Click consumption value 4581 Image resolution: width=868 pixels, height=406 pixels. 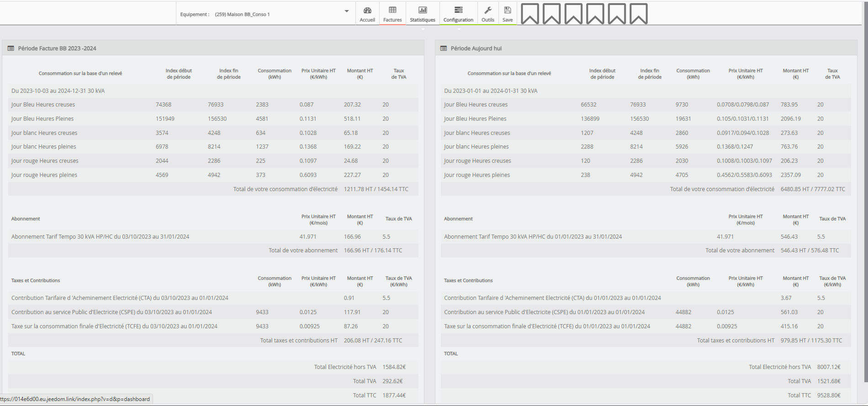pos(262,119)
